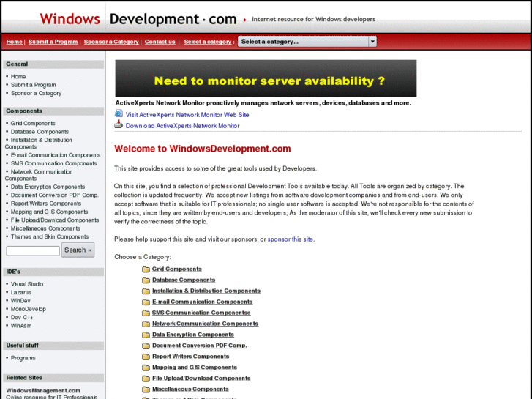Open Visual Studio under IDE's
Screen dimensions: 532x399
tap(27, 284)
